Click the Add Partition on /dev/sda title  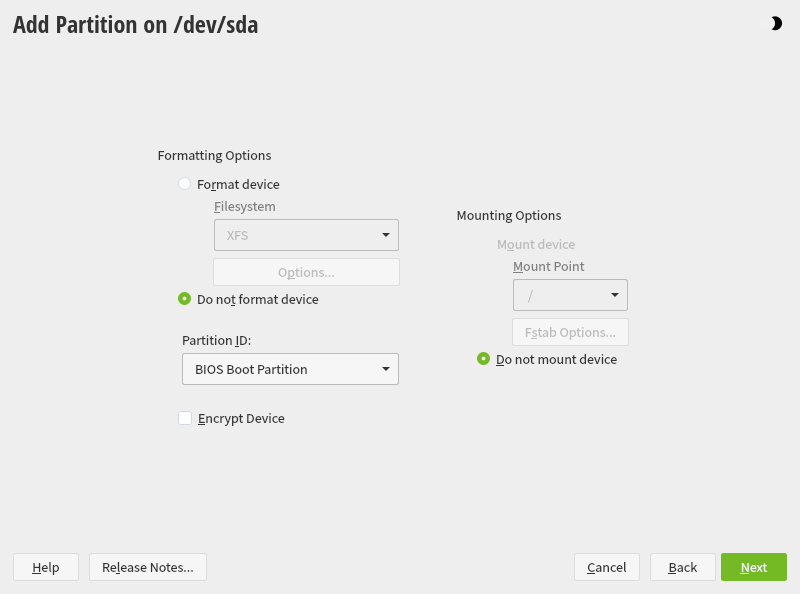[x=135, y=25]
